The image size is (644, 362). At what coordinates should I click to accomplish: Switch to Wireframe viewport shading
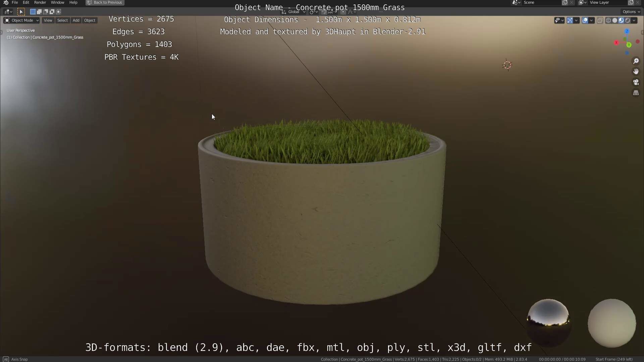608,20
